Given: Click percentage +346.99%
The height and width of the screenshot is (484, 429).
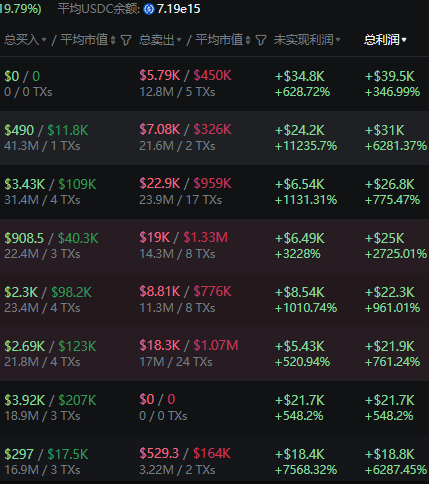Looking at the screenshot, I should (x=392, y=92).
